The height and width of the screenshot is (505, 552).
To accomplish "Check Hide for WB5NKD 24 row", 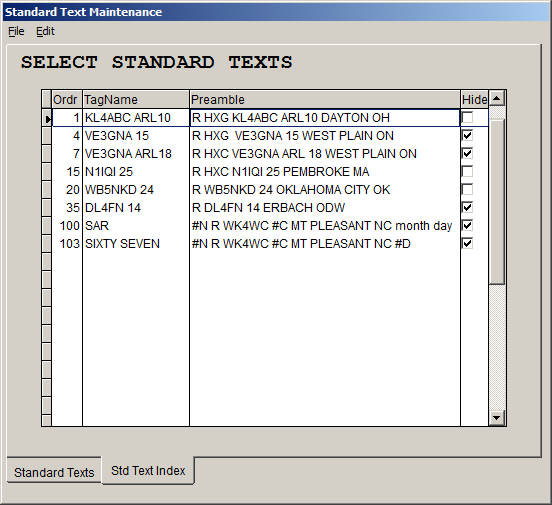I will [467, 189].
